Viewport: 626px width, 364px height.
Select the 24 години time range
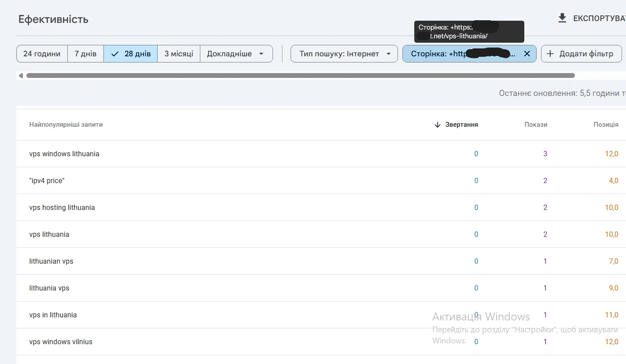pyautogui.click(x=42, y=53)
